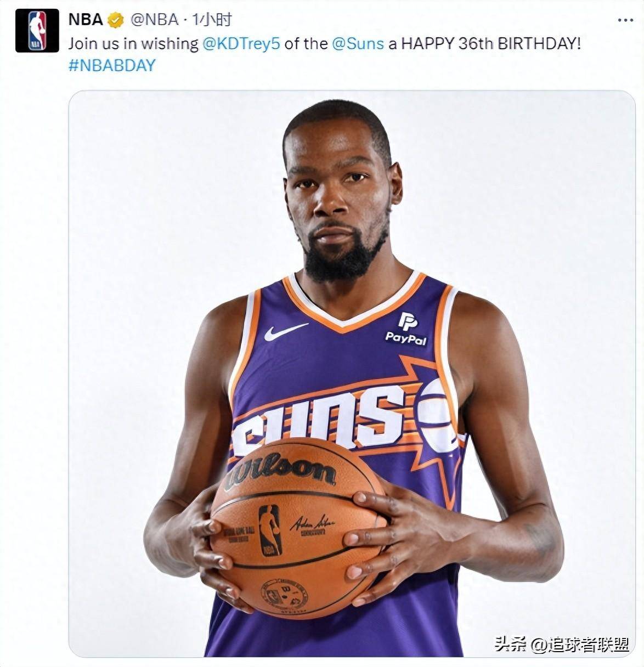Click the Nike swoosh on the jersey
The width and height of the screenshot is (644, 667).
tap(285, 331)
